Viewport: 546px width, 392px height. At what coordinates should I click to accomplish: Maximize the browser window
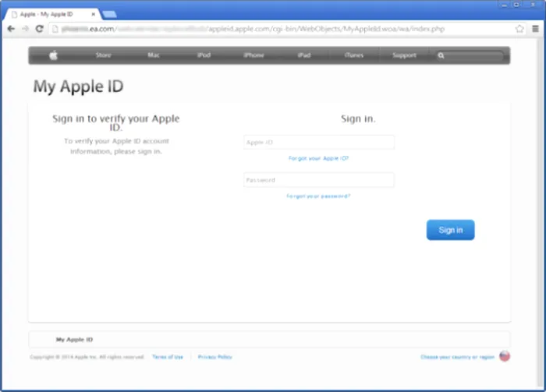pos(516,5)
